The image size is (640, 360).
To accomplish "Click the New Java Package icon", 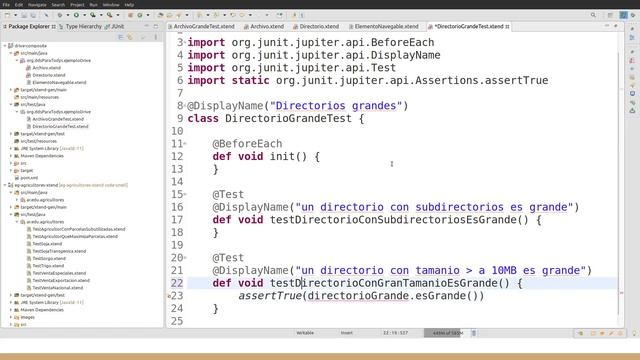I will click(x=131, y=15).
